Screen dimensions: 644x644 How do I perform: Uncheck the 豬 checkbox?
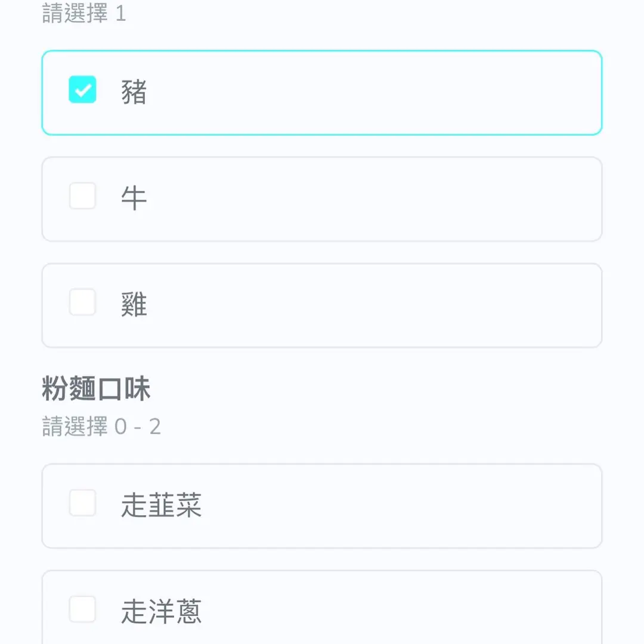[x=82, y=90]
